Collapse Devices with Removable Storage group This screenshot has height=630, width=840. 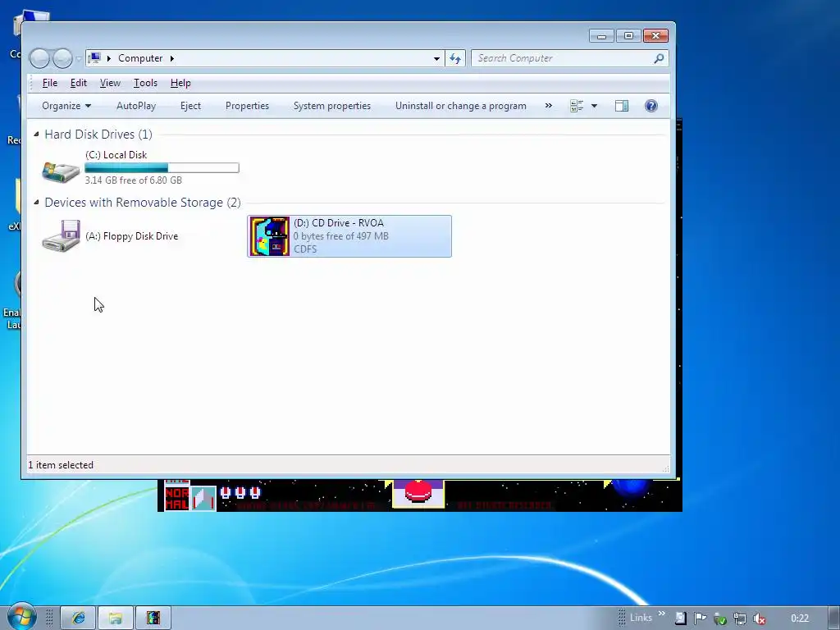(x=36, y=202)
